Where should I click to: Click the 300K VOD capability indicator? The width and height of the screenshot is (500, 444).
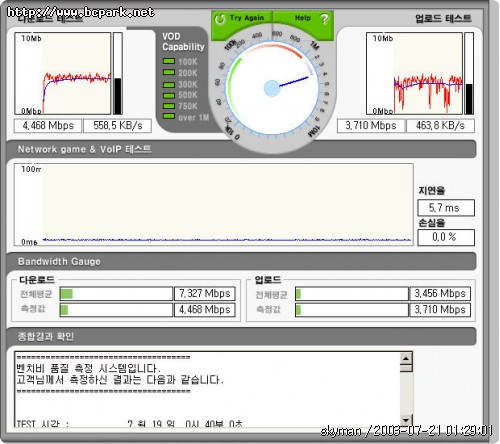[169, 84]
